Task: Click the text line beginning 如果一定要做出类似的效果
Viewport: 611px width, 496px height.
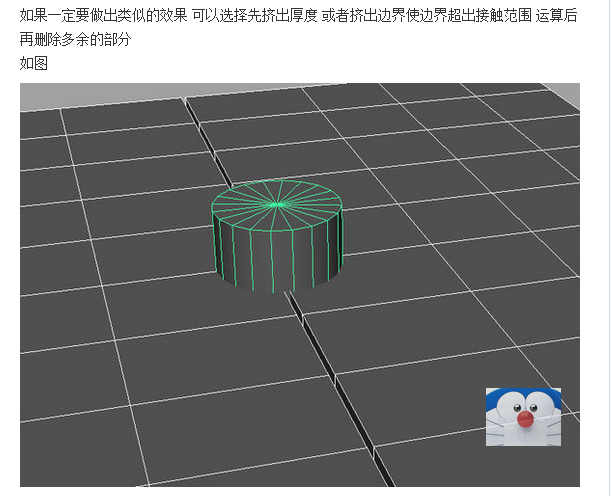Action: [298, 16]
